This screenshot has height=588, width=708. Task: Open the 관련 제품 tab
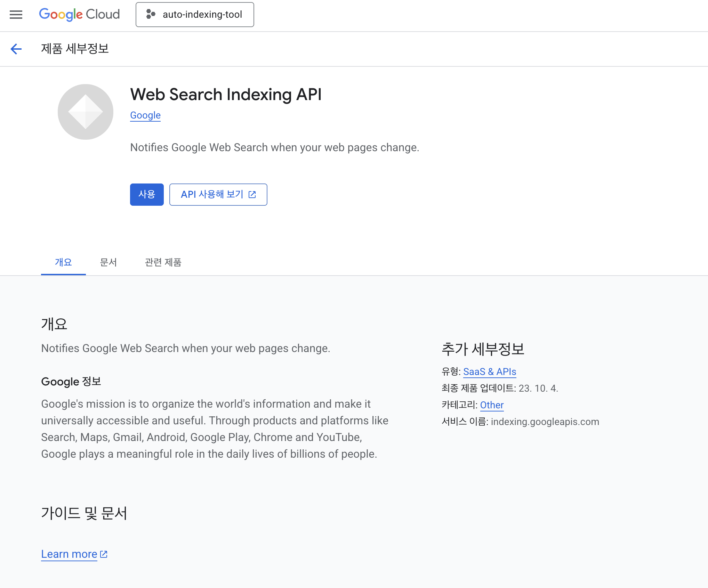coord(163,262)
